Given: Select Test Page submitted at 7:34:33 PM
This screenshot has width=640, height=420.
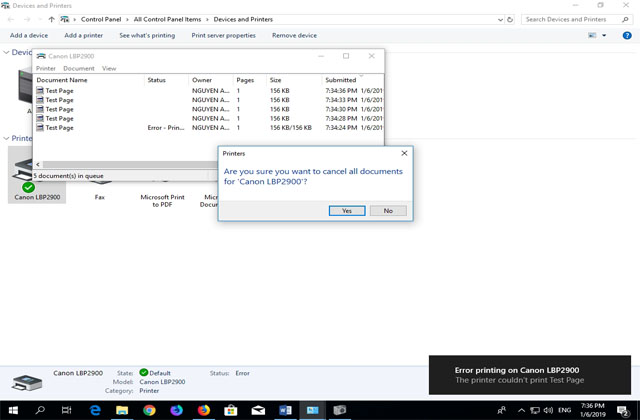Looking at the screenshot, I should [209, 100].
